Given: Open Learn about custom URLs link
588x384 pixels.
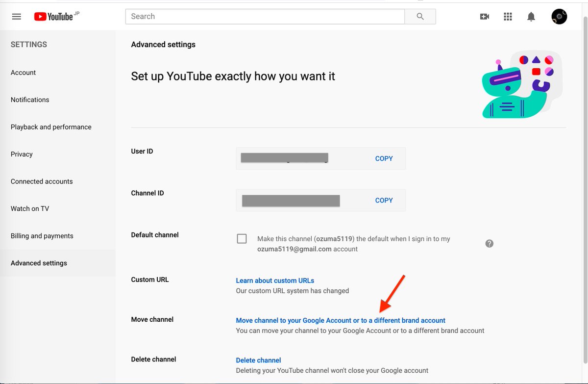Looking at the screenshot, I should pos(275,281).
